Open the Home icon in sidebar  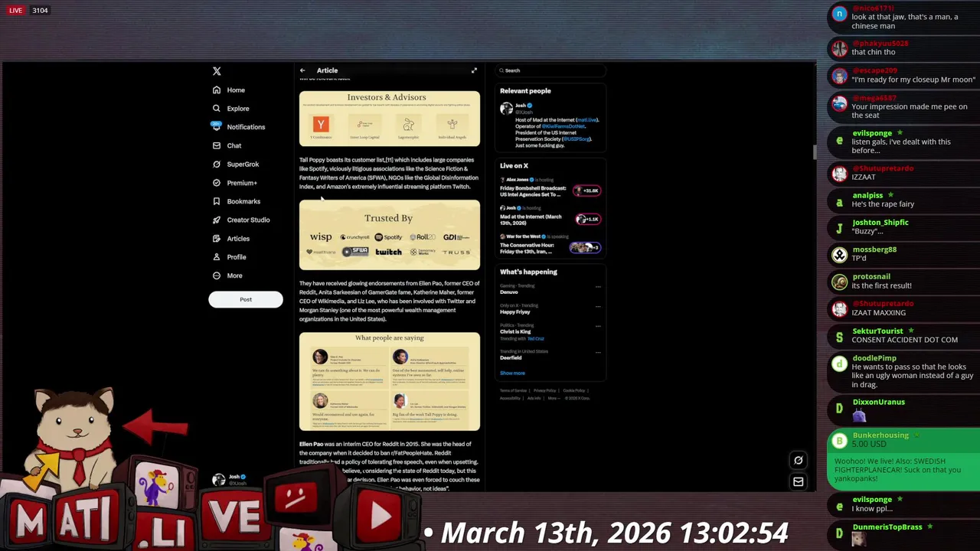pyautogui.click(x=217, y=90)
